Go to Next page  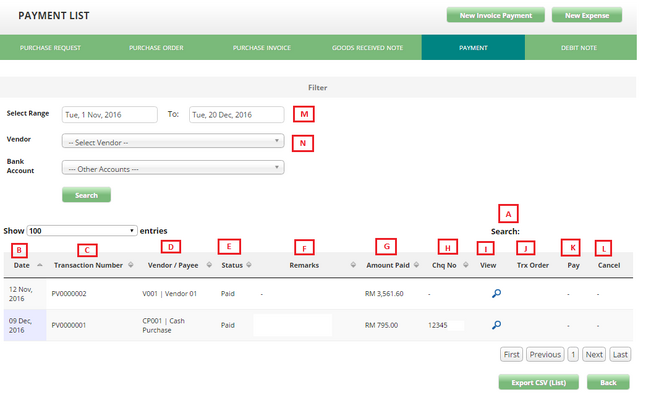594,354
